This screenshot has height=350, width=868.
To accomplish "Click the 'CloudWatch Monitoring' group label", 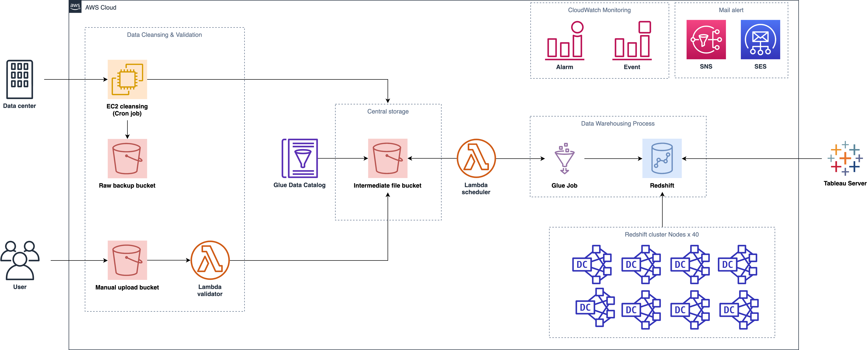I will [x=600, y=10].
